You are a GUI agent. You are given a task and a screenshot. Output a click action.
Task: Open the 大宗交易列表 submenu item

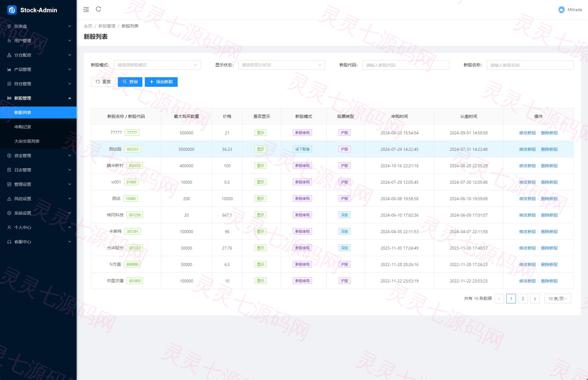38,141
